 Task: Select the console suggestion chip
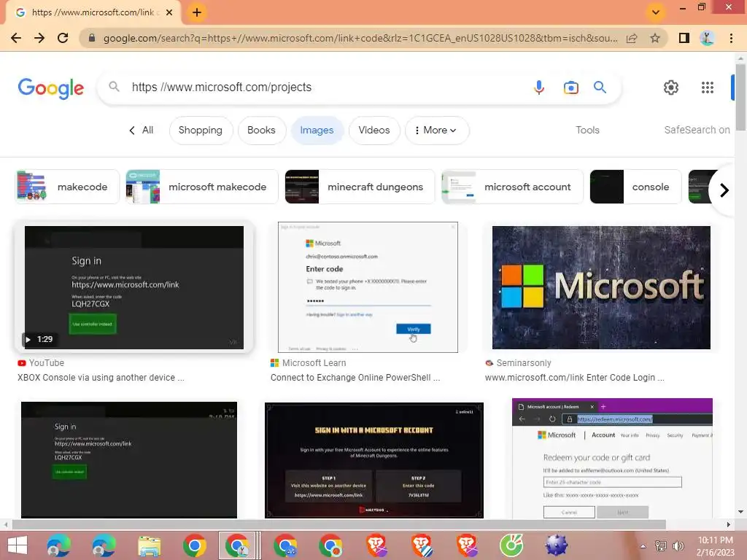[635, 187]
